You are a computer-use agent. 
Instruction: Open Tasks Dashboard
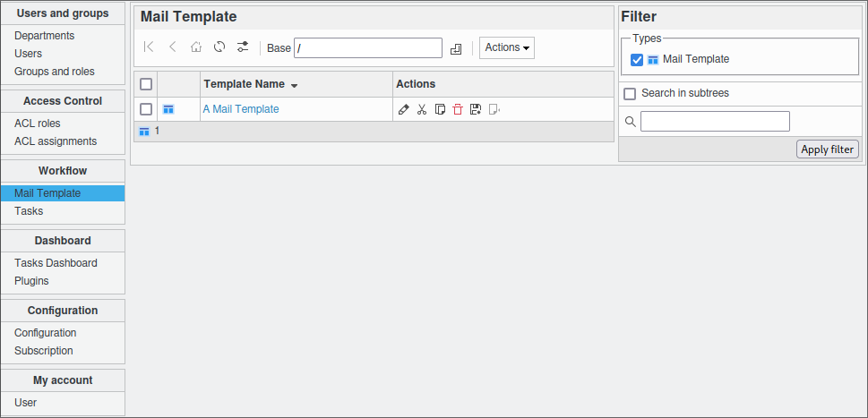56,262
